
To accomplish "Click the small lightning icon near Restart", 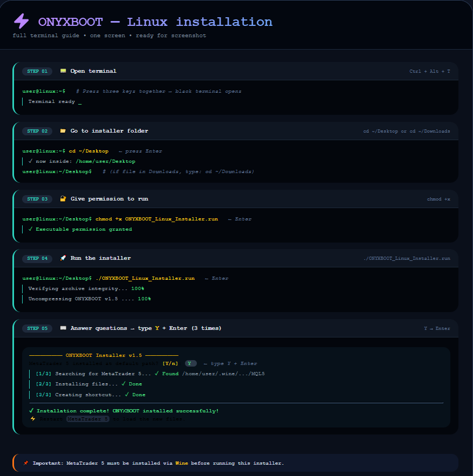I will pos(33,419).
